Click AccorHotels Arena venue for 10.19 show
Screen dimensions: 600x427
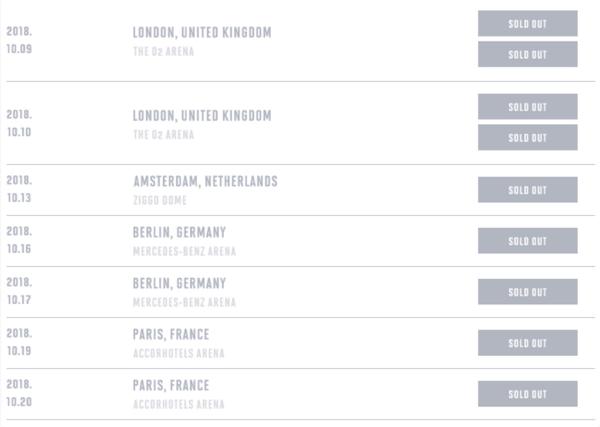[x=178, y=353]
